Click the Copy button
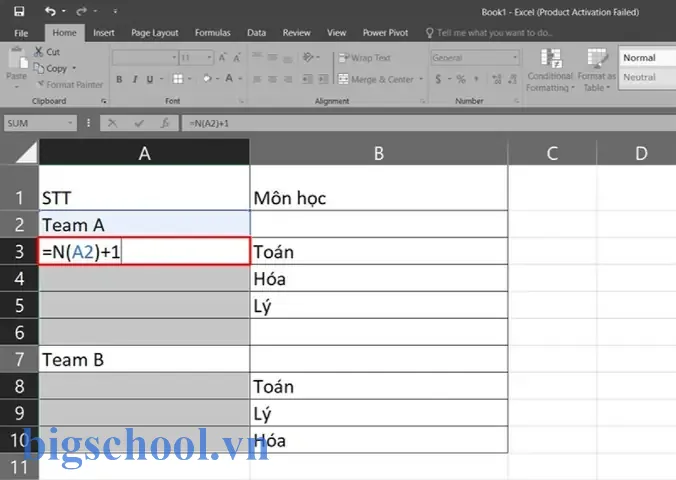 click(51, 69)
